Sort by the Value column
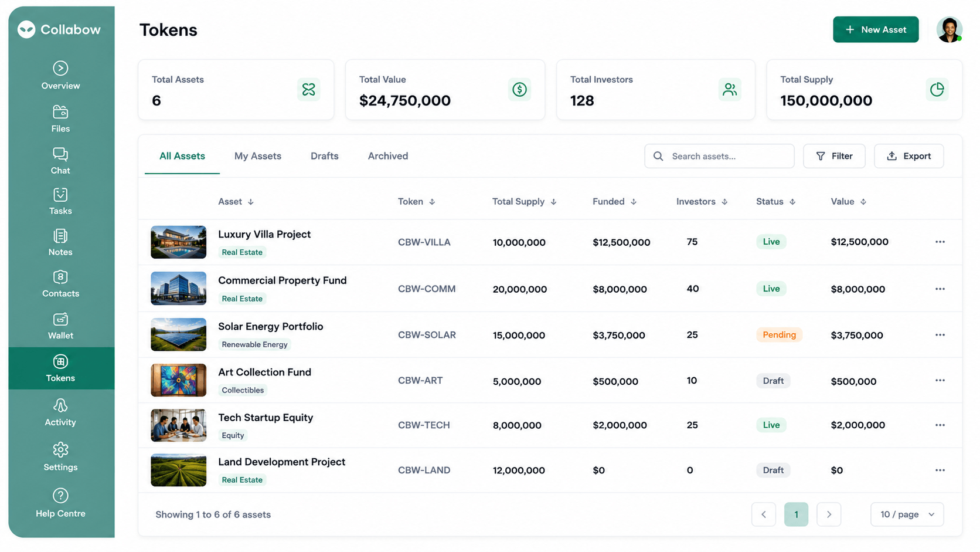This screenshot has height=552, width=980. click(x=848, y=201)
